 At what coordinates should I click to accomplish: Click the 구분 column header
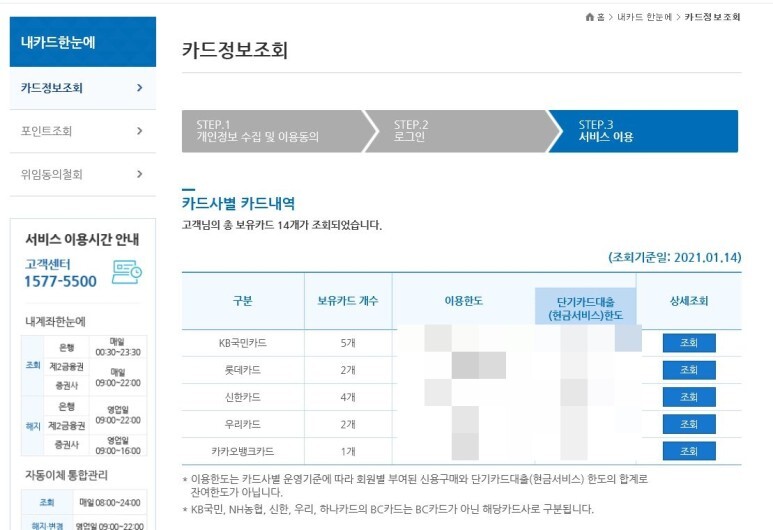pyautogui.click(x=243, y=301)
